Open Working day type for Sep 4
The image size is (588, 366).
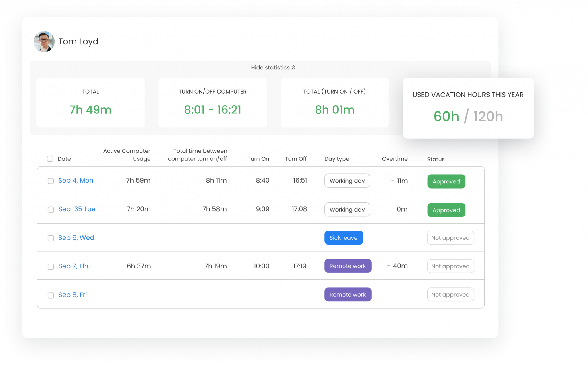click(347, 181)
